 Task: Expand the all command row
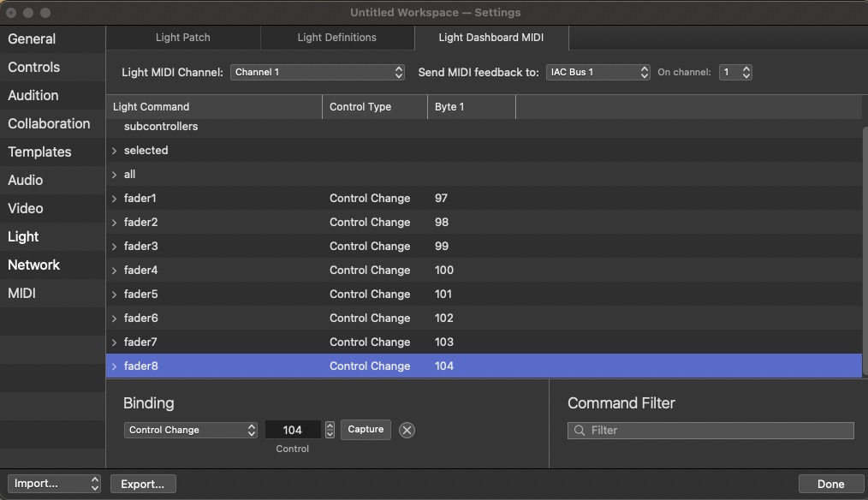point(115,175)
